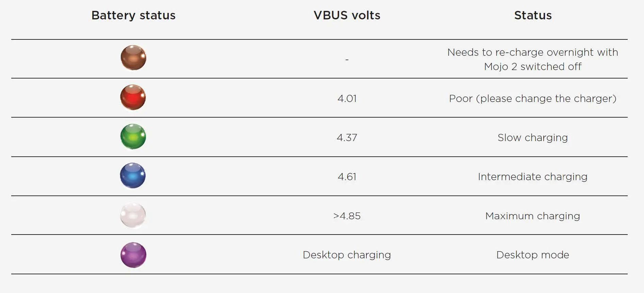This screenshot has height=293, width=644.
Task: Click the Maximum charging status text
Action: (x=532, y=216)
